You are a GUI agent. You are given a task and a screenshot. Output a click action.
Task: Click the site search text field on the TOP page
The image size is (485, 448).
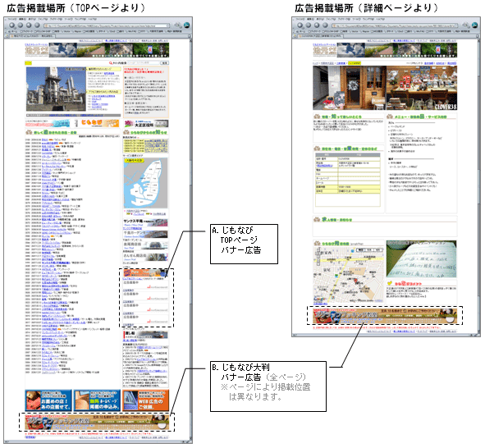pos(144,62)
